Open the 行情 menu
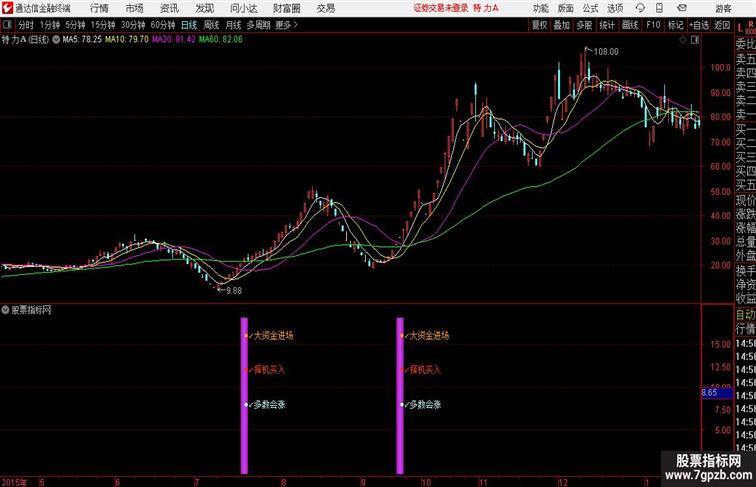756x487 pixels. (x=99, y=8)
